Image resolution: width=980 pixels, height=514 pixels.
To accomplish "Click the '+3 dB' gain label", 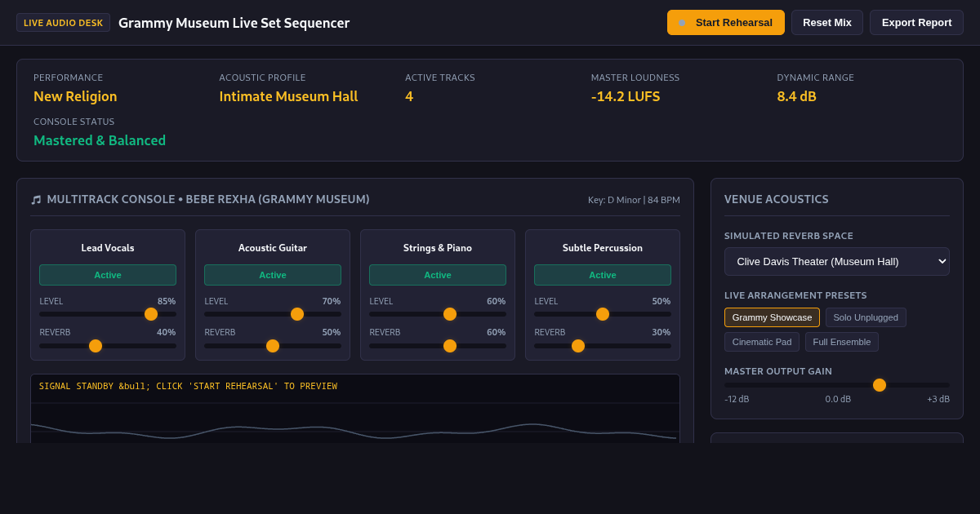I will (x=938, y=399).
